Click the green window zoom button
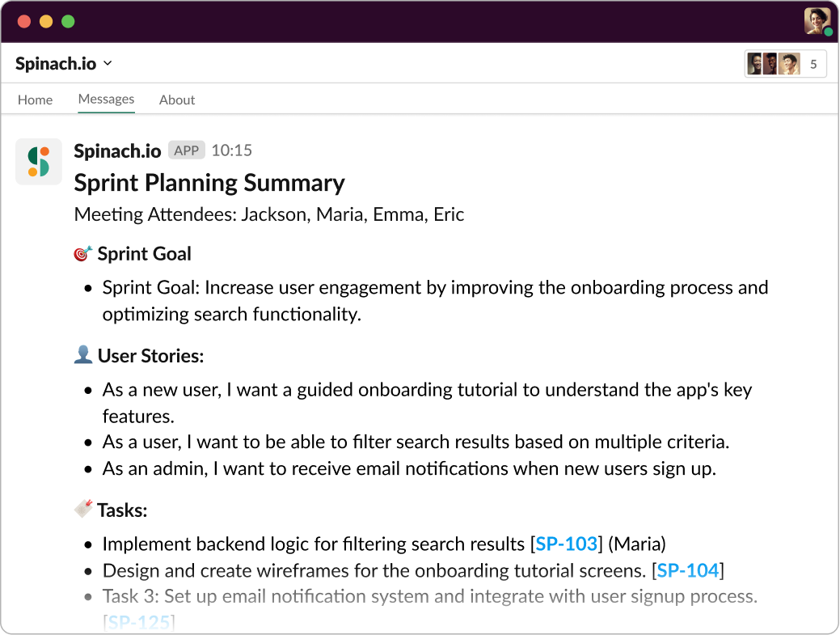Viewport: 840px width, 635px height. (68, 21)
